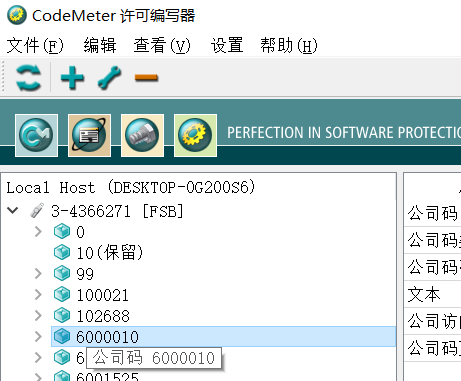Click the wrench edit toolbar icon
Viewport: 461px width, 381px height.
(109, 78)
